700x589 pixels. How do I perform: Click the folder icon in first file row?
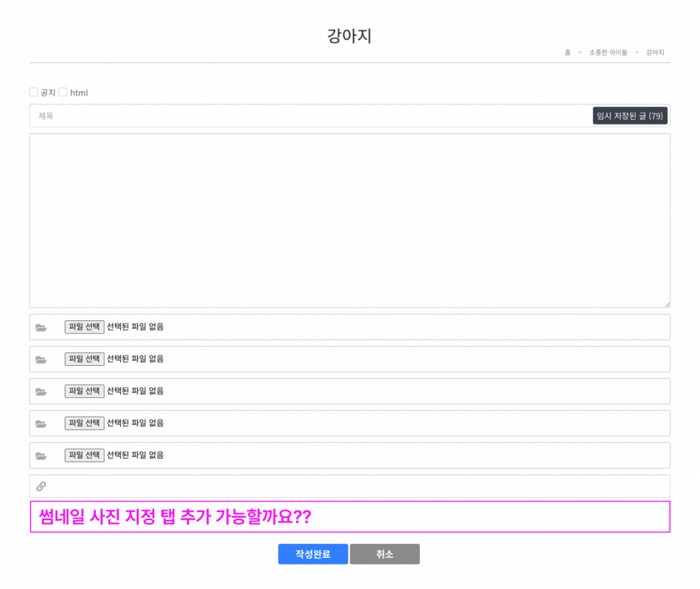(41, 327)
